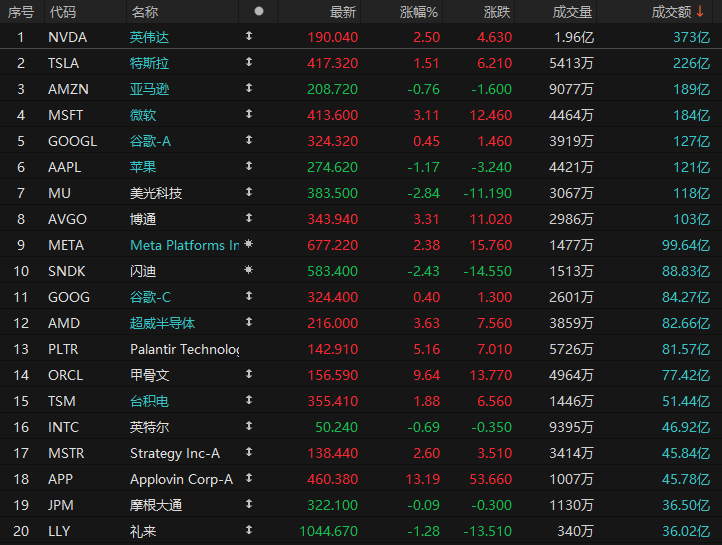
Task: Open the 谷歌-C stock link
Action: pyautogui.click(x=150, y=297)
